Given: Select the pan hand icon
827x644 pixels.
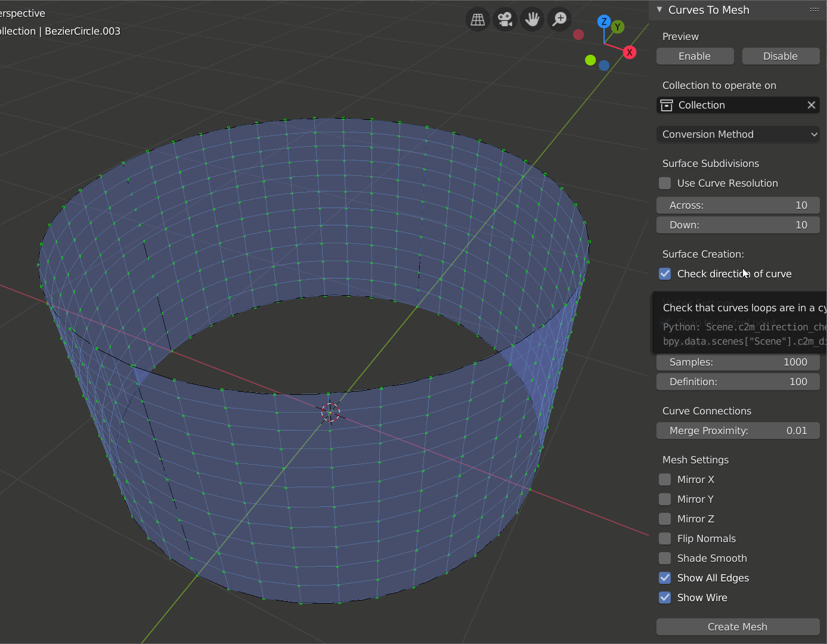Looking at the screenshot, I should click(531, 19).
